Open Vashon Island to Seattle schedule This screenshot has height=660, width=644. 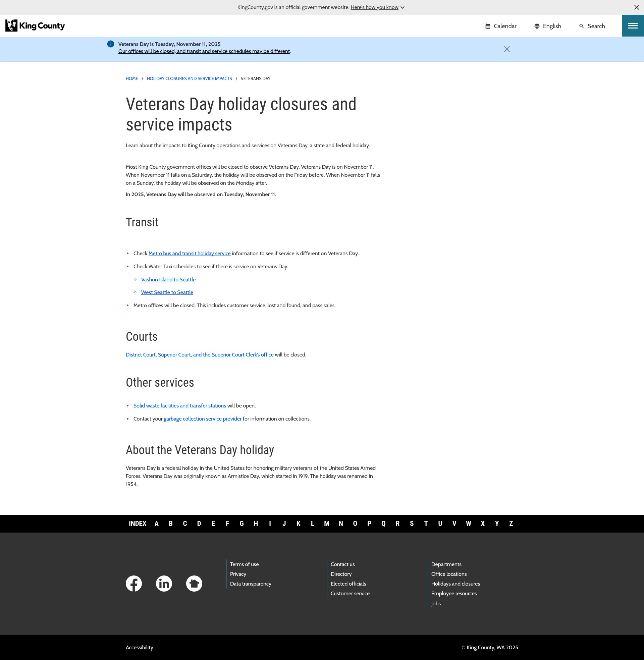[x=168, y=280]
